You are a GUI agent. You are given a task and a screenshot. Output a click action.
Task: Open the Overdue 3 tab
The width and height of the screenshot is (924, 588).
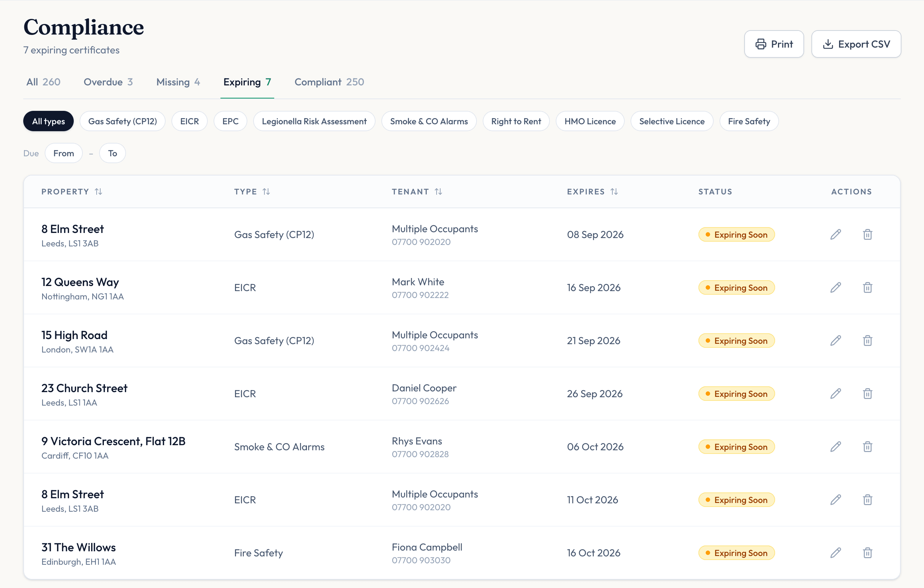(x=108, y=82)
